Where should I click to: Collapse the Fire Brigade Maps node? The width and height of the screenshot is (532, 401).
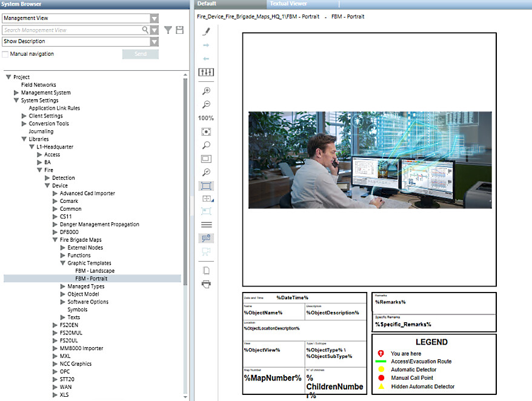pyautogui.click(x=55, y=240)
